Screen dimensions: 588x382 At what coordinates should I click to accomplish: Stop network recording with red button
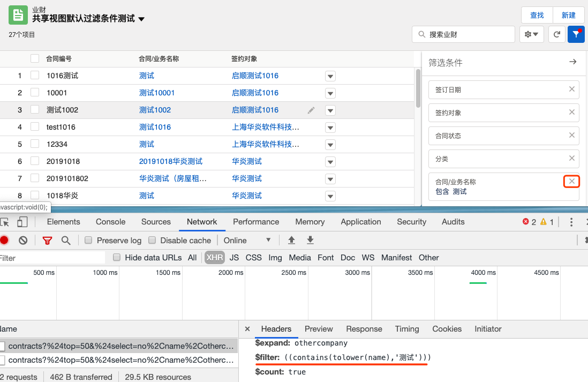pos(4,240)
